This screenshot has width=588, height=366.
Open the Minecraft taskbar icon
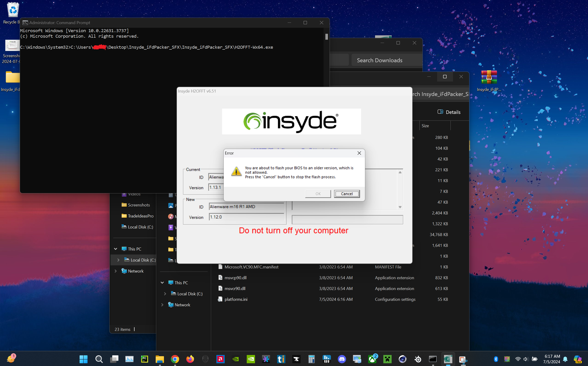coord(387,359)
